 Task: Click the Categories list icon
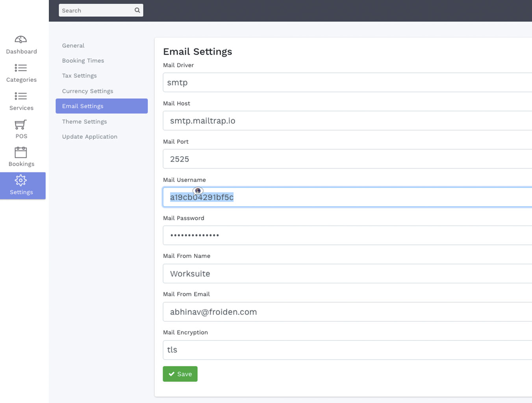pos(21,68)
